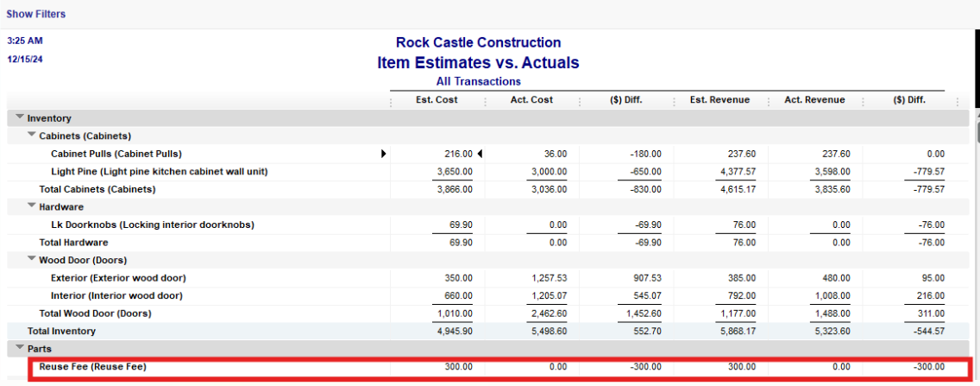Screen dimensions: 980x386
Task: Click the Show Filters link
Action: pyautogui.click(x=36, y=14)
